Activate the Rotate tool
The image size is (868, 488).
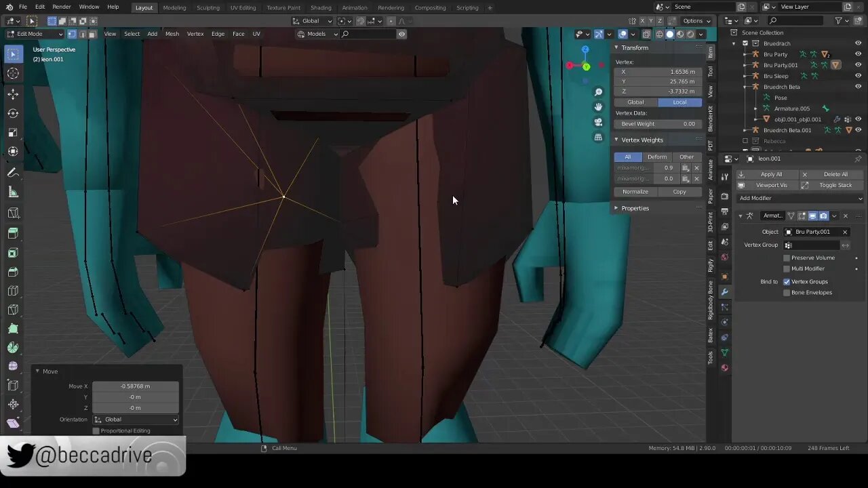(x=13, y=113)
